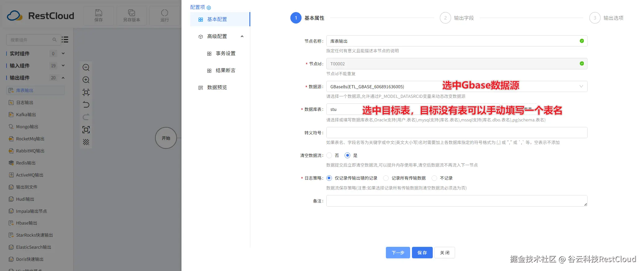Viewport: 644px width, 271px height.
Task: Expand the 实时组件 group
Action: tap(63, 54)
